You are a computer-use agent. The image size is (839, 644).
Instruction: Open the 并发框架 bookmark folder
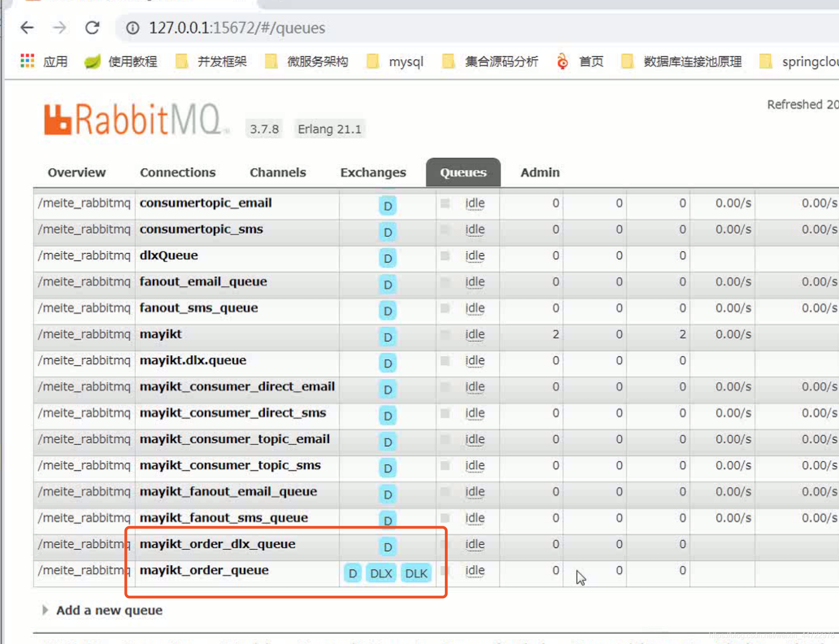click(211, 61)
